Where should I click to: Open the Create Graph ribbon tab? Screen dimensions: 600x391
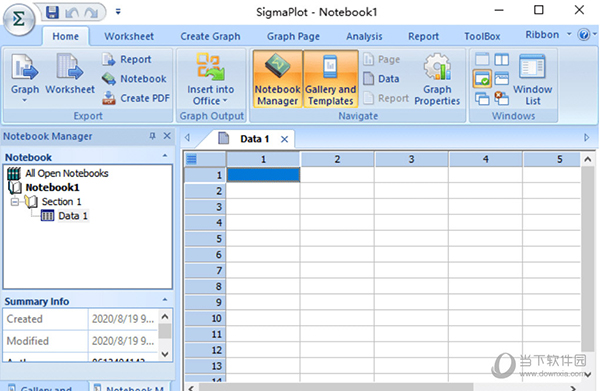coord(210,36)
